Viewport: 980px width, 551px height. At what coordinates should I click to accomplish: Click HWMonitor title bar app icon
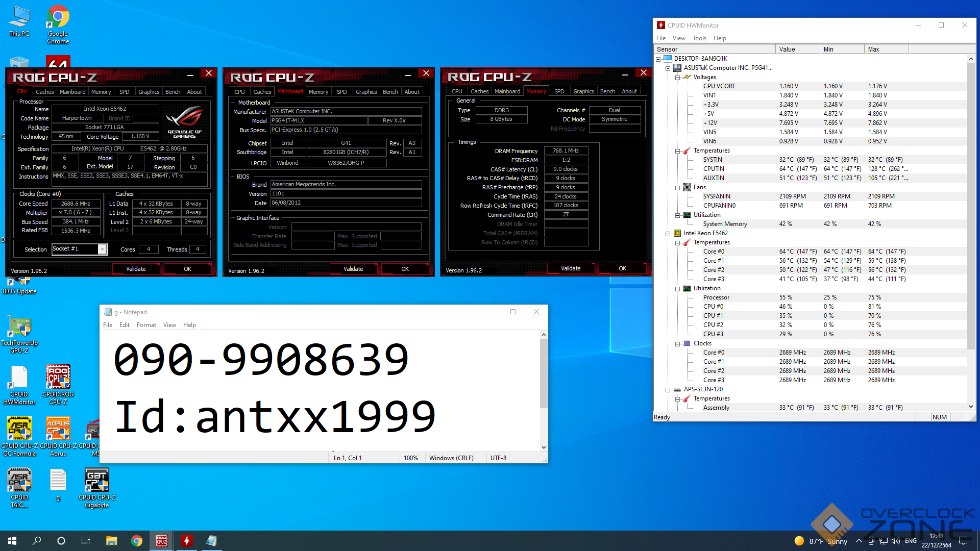(x=661, y=25)
